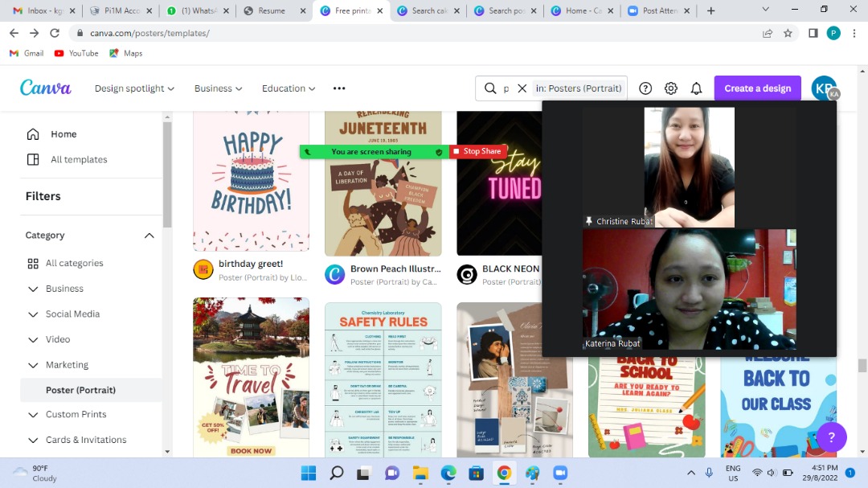Screen dimensions: 868x488
Task: Open Canva settings gear icon
Action: tap(671, 88)
